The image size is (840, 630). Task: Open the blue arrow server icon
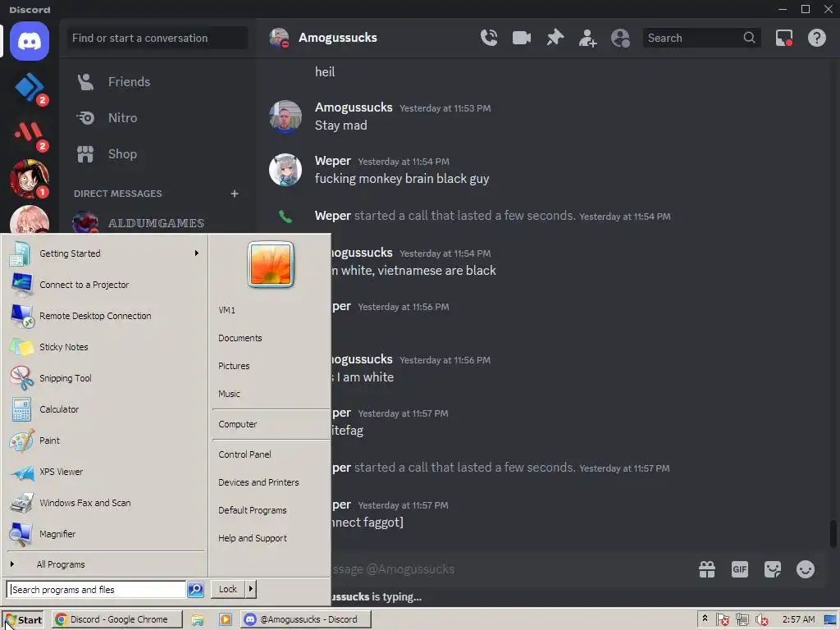click(x=30, y=87)
